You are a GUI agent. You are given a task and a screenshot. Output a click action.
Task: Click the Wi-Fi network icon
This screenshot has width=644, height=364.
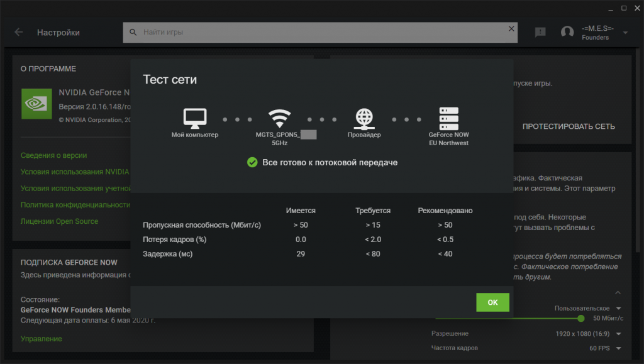(x=280, y=118)
